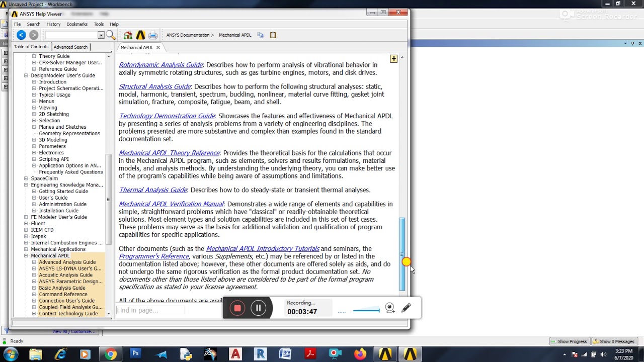This screenshot has width=644, height=362.
Task: Click the Show Progress button in Workbench
Action: 569,341
